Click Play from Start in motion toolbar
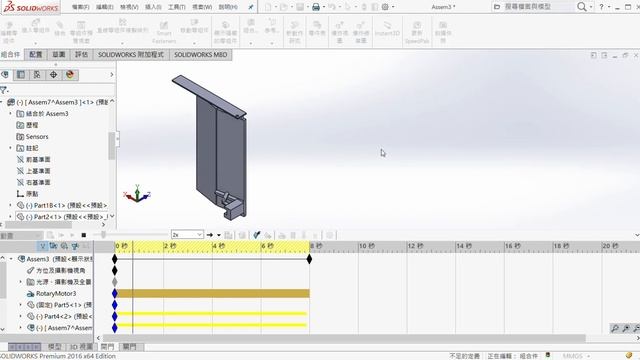Viewport: 640px width, 360px height. tap(62, 235)
